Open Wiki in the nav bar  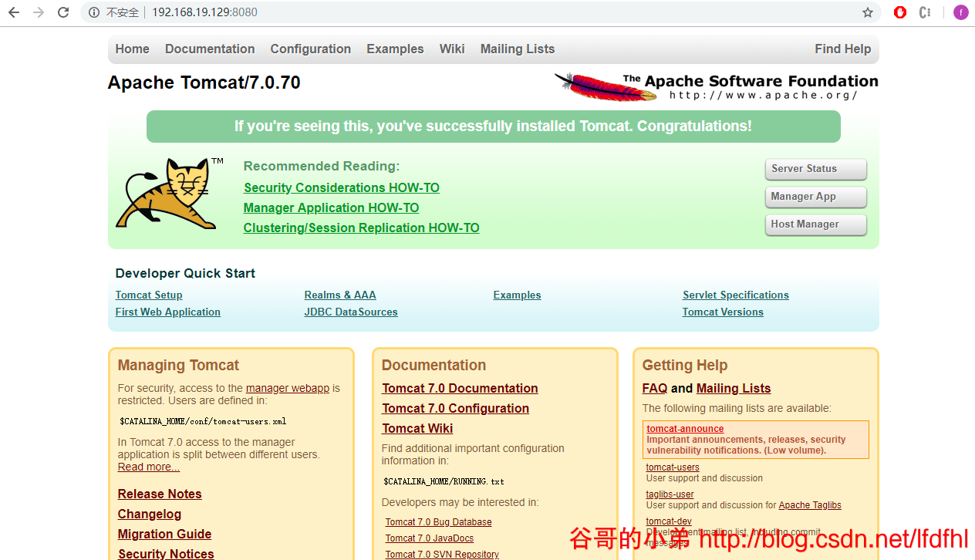452,49
